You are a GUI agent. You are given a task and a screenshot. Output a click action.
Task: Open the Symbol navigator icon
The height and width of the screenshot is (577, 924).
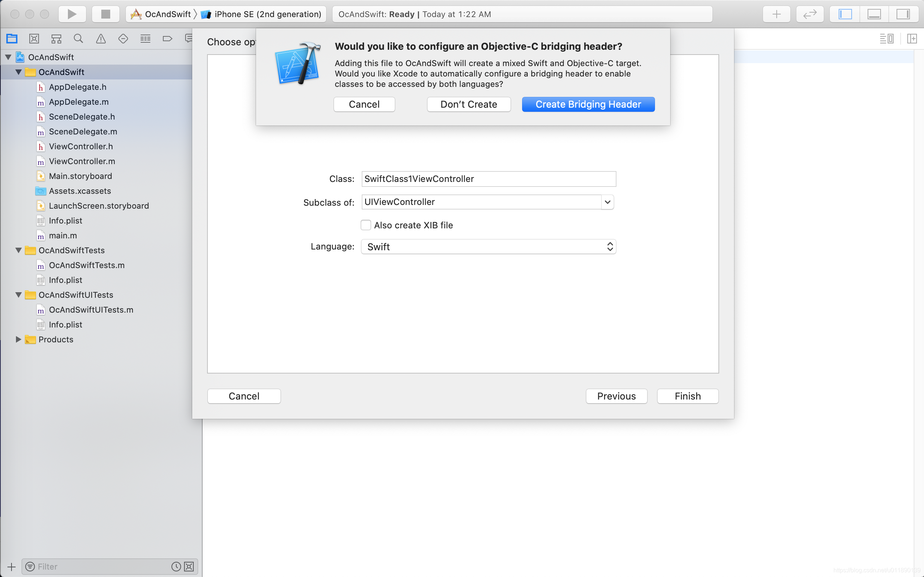click(x=56, y=39)
